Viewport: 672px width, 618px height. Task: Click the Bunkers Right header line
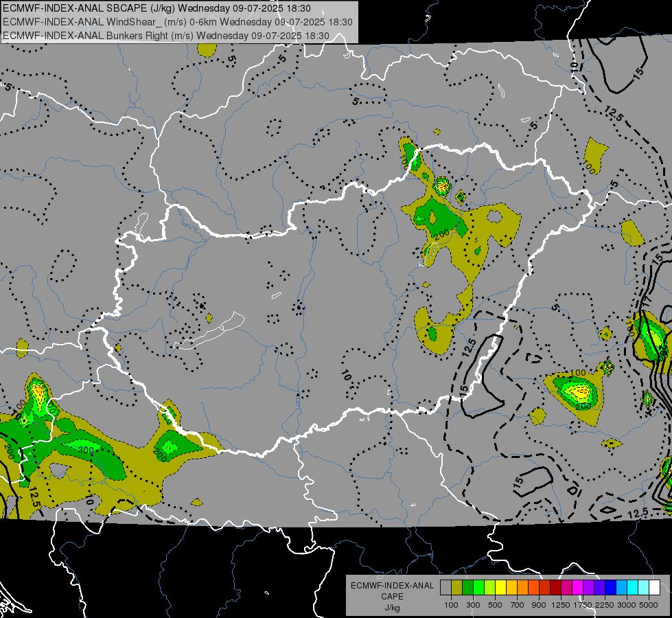(166, 36)
